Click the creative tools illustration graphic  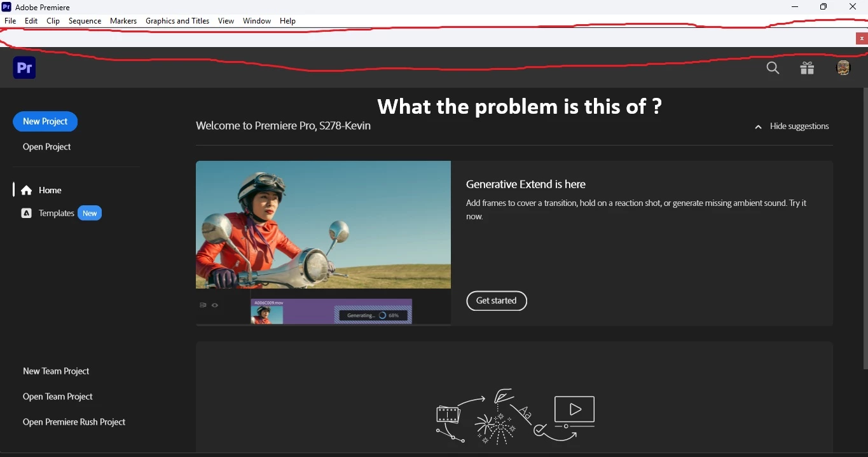click(x=515, y=416)
